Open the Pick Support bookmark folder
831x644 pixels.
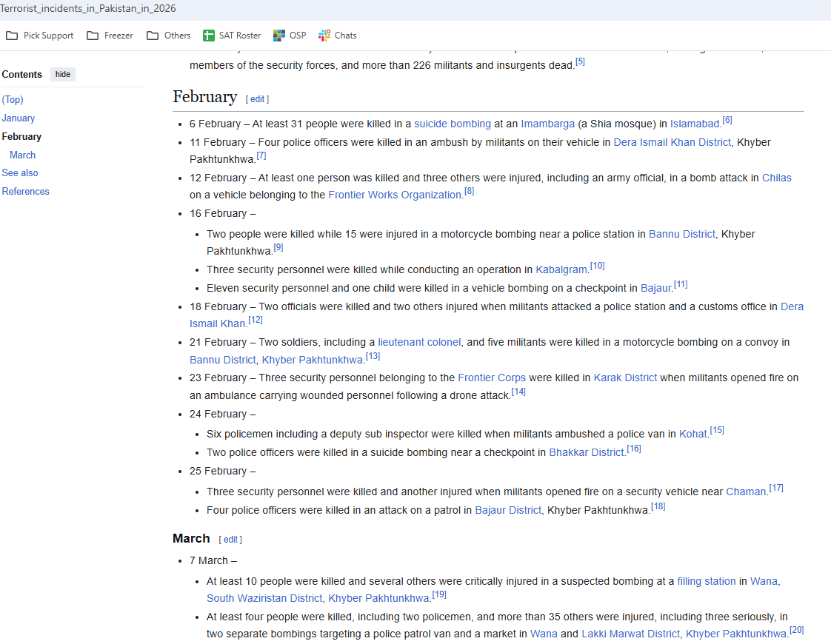click(40, 36)
